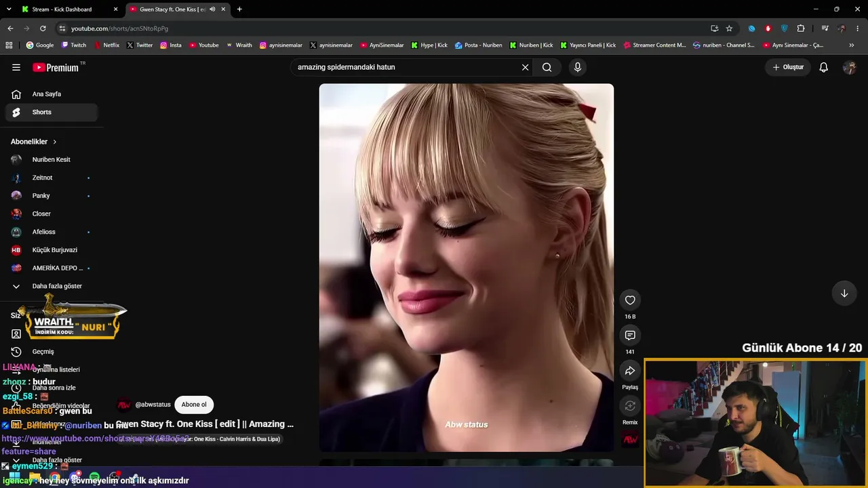Close the Gwen Stacy YouTube tab

tap(223, 9)
